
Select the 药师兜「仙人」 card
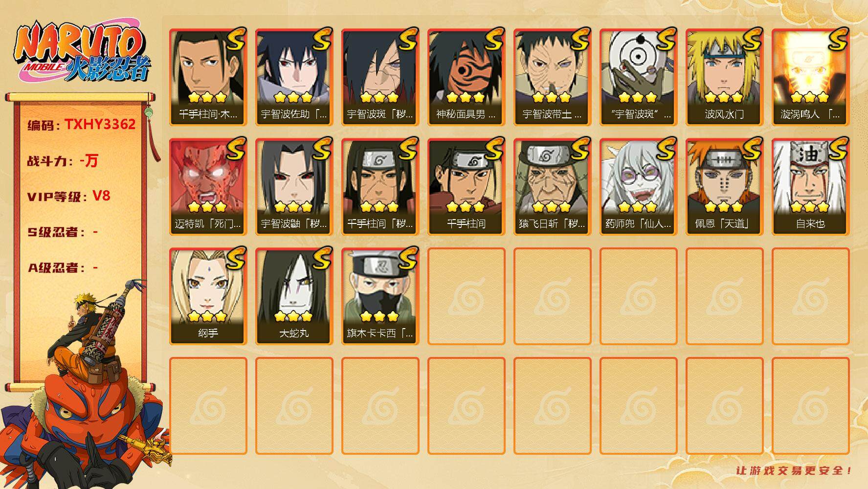pos(638,187)
